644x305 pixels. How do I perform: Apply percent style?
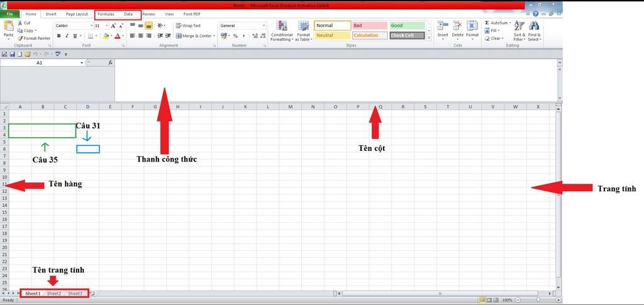[x=235, y=36]
